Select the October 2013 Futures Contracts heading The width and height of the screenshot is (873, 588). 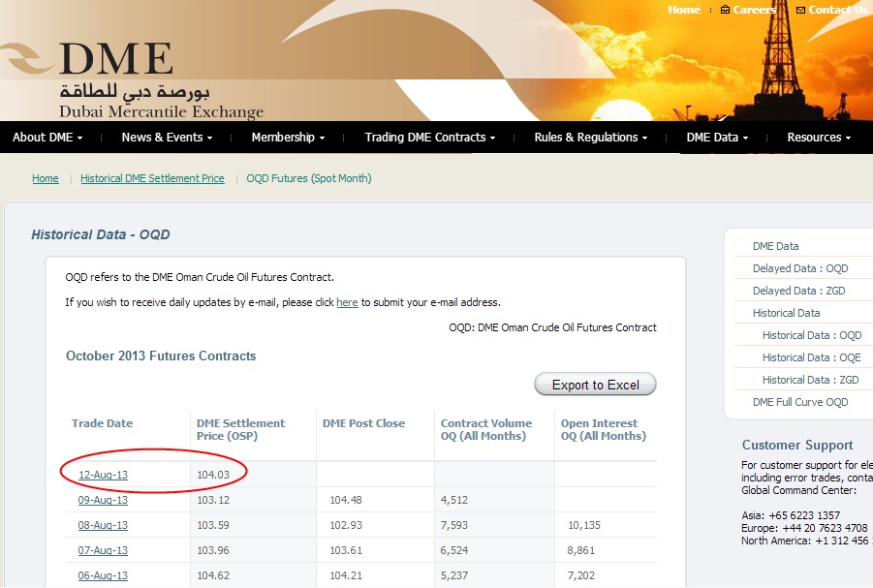161,356
